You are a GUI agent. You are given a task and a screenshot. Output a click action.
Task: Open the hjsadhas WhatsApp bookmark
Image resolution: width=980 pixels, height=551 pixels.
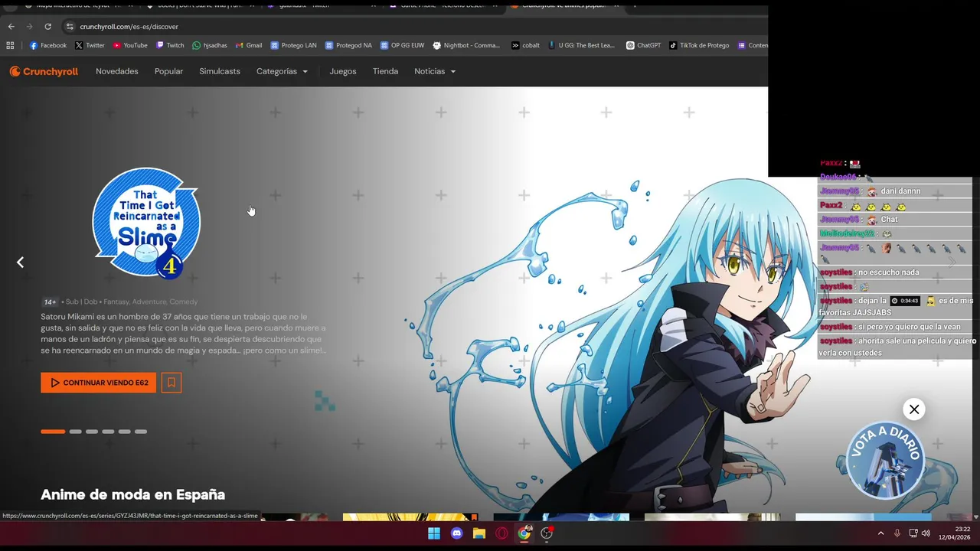pyautogui.click(x=210, y=45)
